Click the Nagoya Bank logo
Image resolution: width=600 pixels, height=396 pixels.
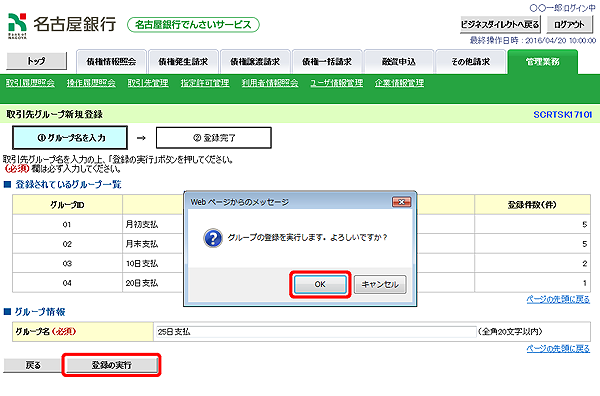pos(62,25)
